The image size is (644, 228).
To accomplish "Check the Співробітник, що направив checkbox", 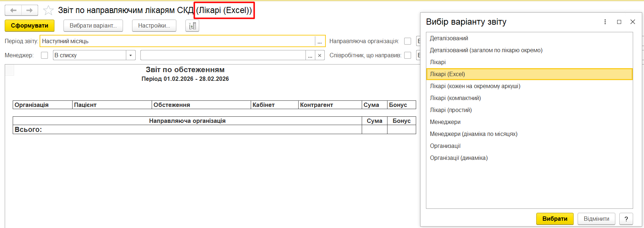I will 408,55.
